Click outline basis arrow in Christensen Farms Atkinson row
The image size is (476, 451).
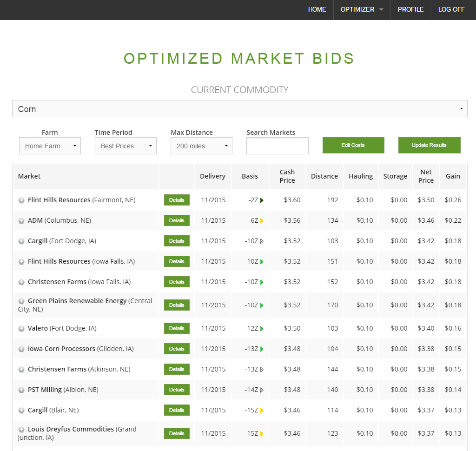click(x=262, y=370)
